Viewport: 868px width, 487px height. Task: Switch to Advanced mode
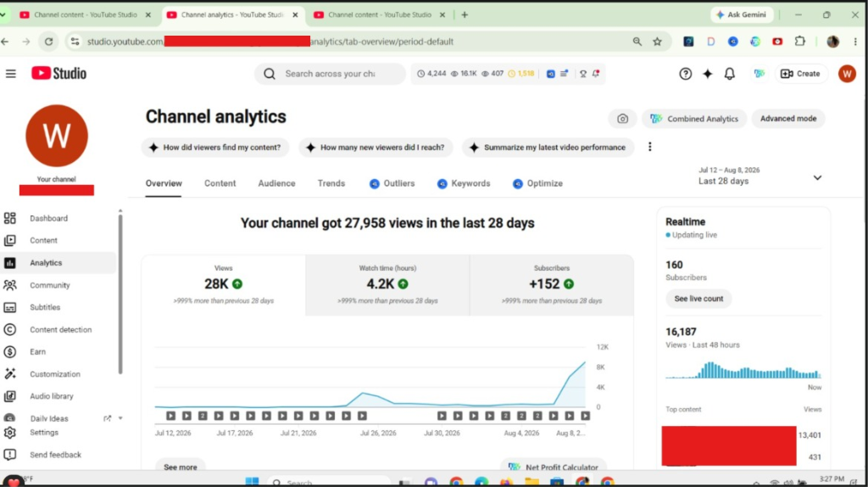[788, 119]
